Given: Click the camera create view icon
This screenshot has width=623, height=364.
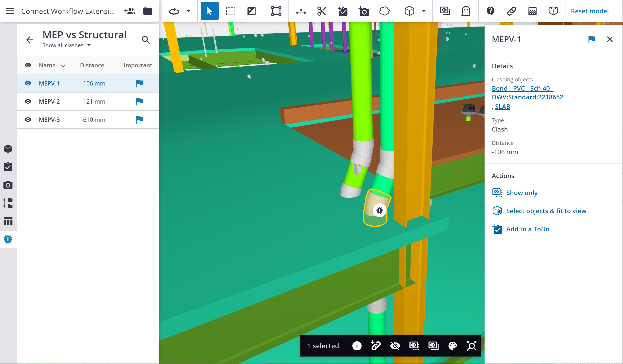Looking at the screenshot, I should (363, 11).
